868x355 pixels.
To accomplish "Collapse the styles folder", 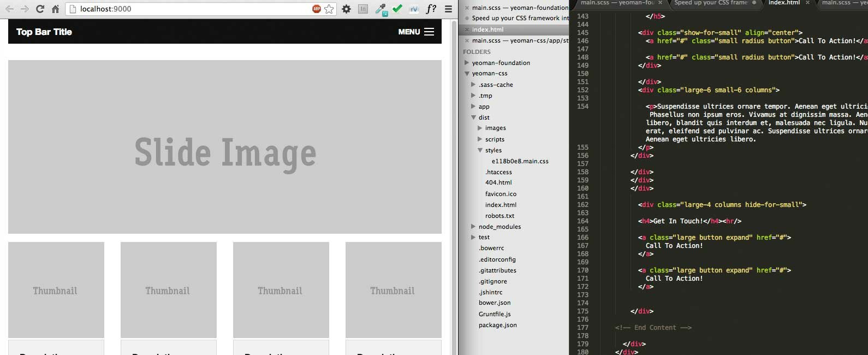I will tap(480, 150).
